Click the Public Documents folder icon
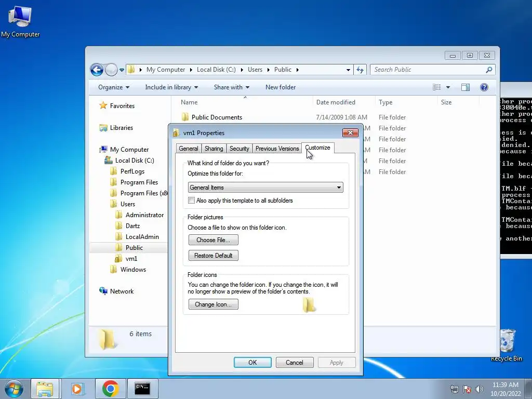This screenshot has height=399, width=532. (185, 117)
